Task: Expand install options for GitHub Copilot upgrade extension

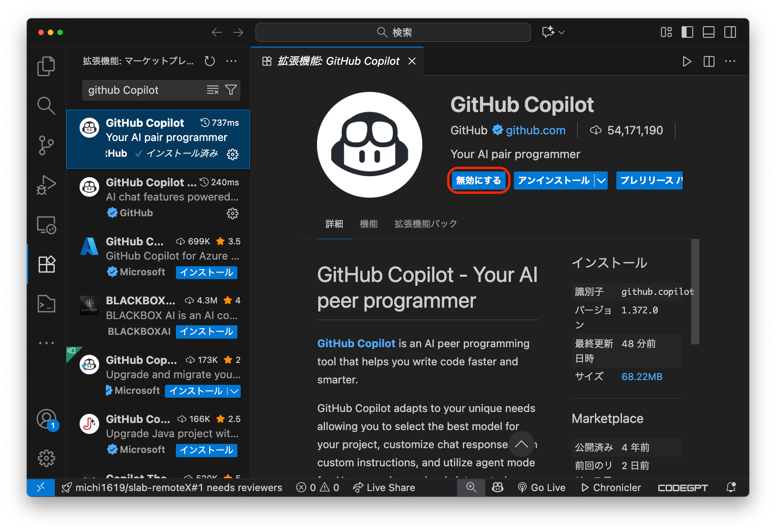Action: pyautogui.click(x=234, y=391)
